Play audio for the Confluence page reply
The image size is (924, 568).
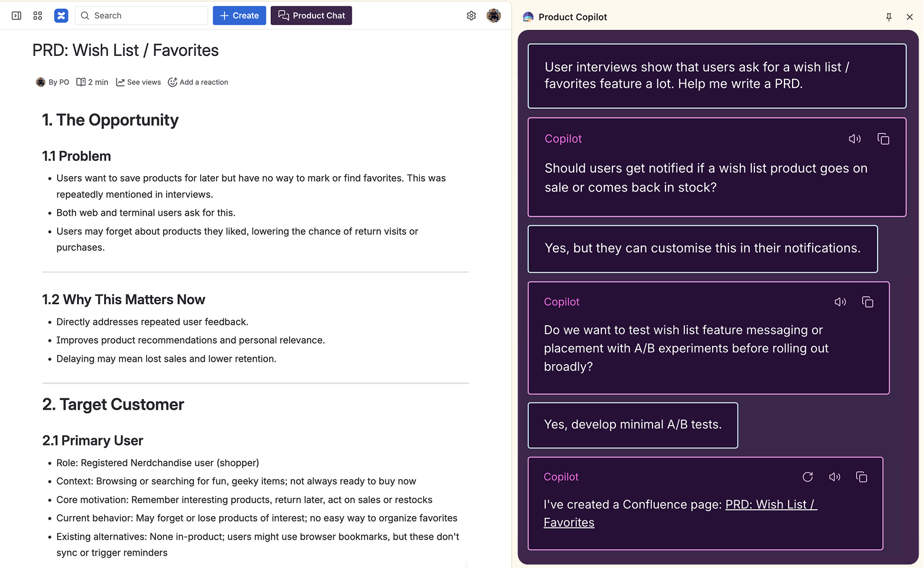click(x=834, y=477)
